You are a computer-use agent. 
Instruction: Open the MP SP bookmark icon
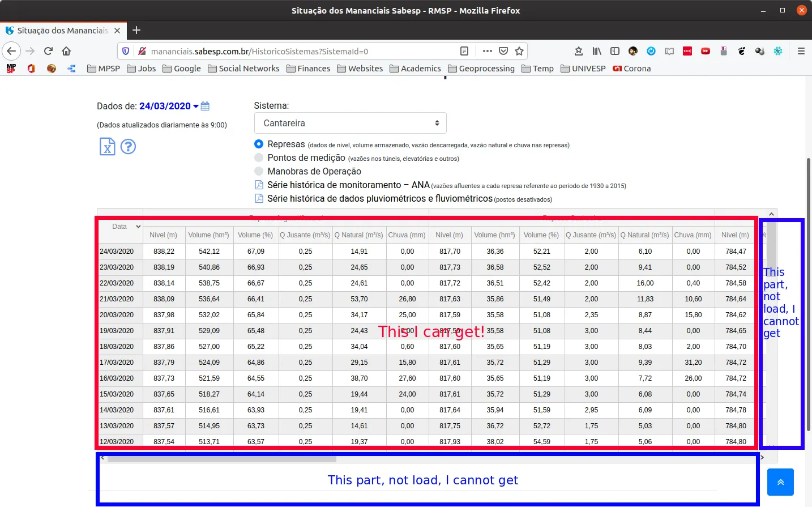pos(11,69)
